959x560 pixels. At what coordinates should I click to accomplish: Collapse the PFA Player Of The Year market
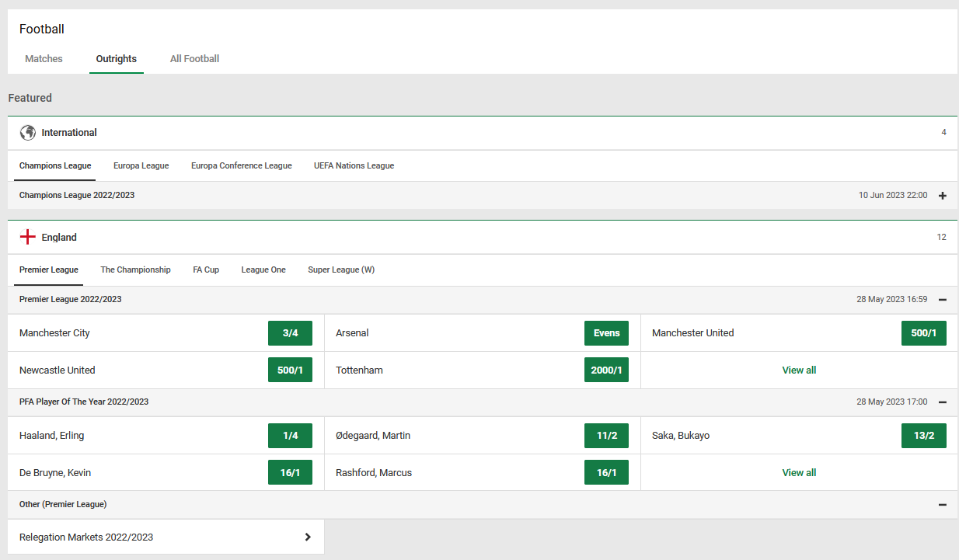(x=942, y=402)
